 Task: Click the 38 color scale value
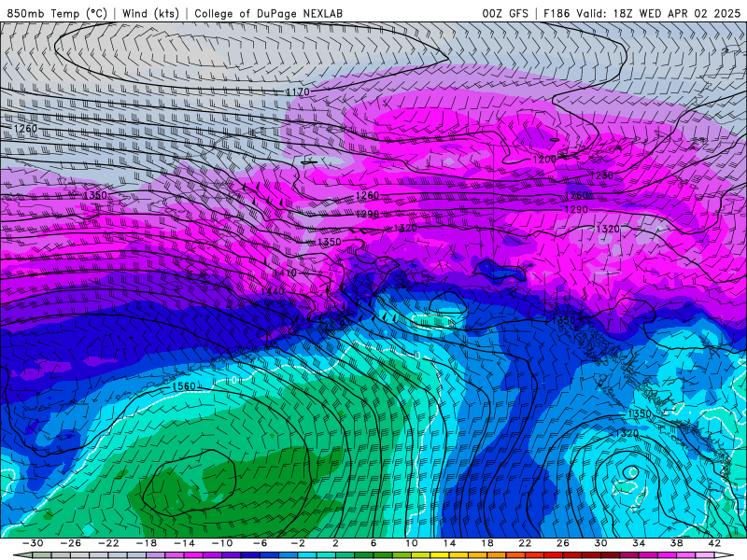[x=676, y=543]
